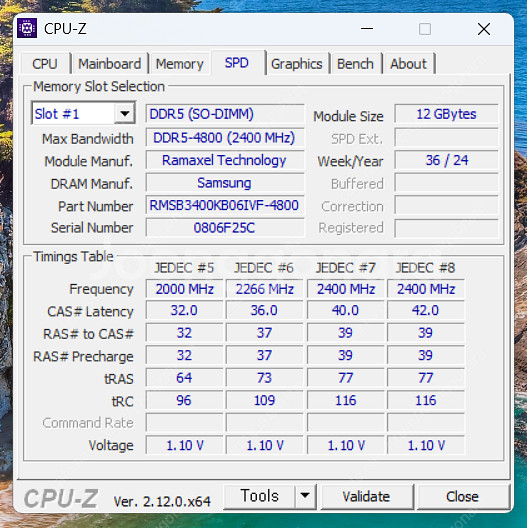The height and width of the screenshot is (528, 527).
Task: Click CAS# Latency value 40.0
Action: tap(345, 310)
